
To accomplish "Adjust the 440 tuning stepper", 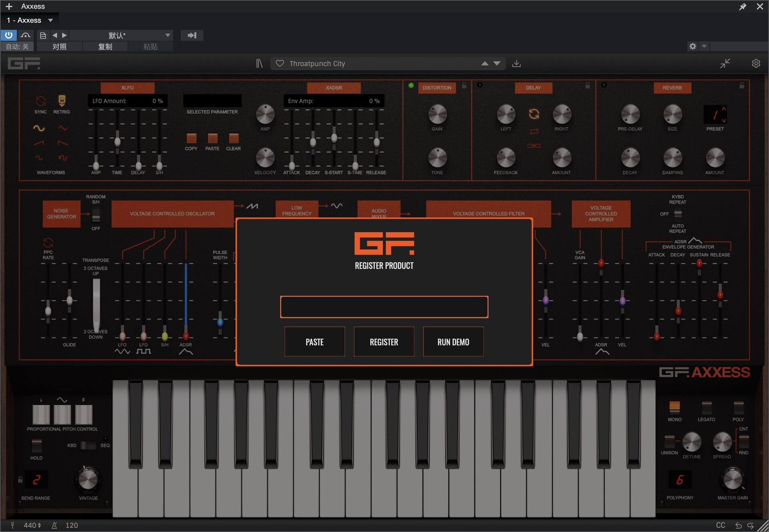I will [x=39, y=525].
